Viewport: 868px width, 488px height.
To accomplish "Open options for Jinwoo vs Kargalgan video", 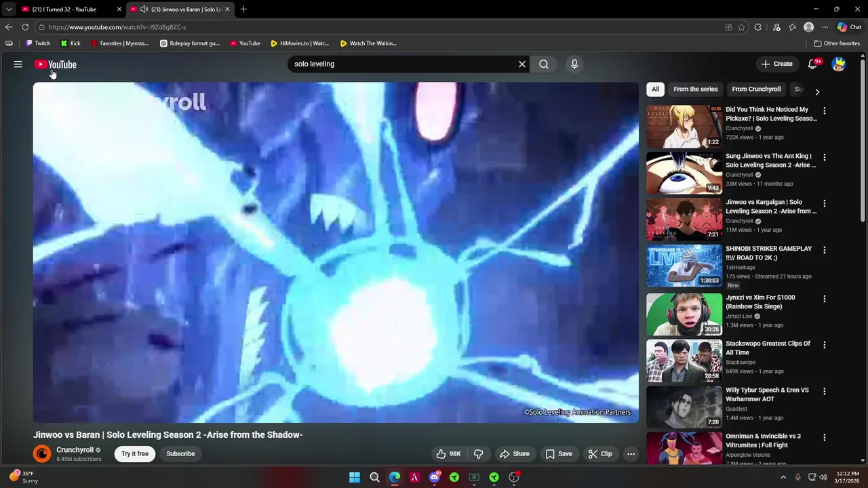I will [x=825, y=203].
